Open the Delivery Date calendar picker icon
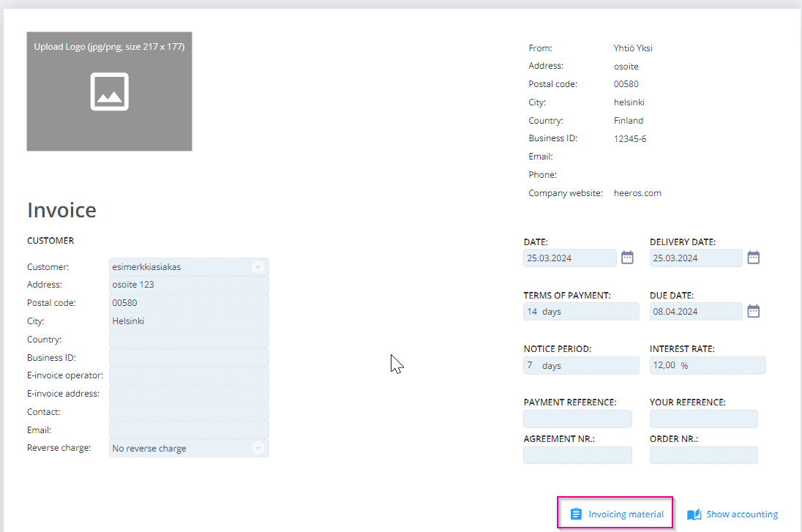The height and width of the screenshot is (532, 802). (x=754, y=258)
